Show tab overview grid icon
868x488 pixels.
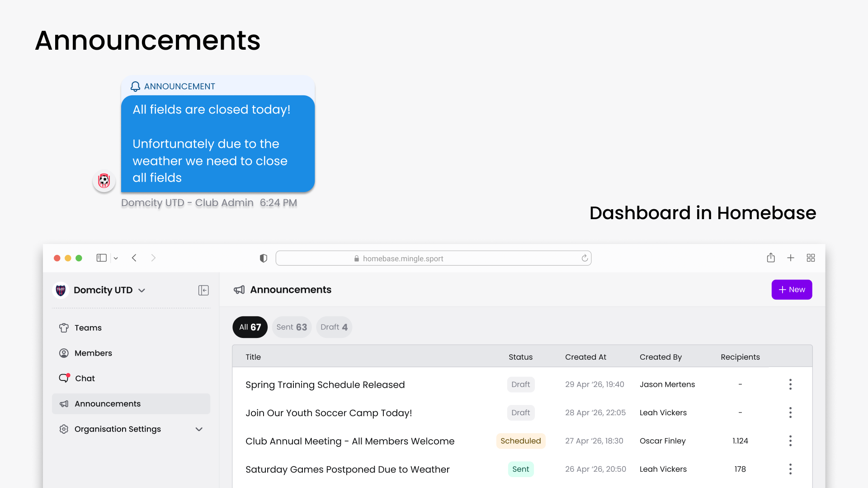[x=811, y=258]
